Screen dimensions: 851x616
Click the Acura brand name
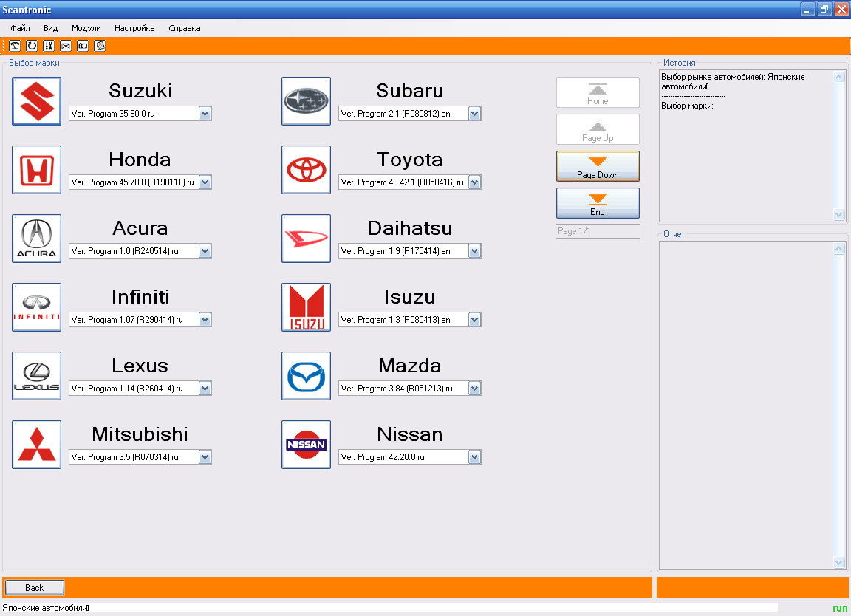coord(140,228)
